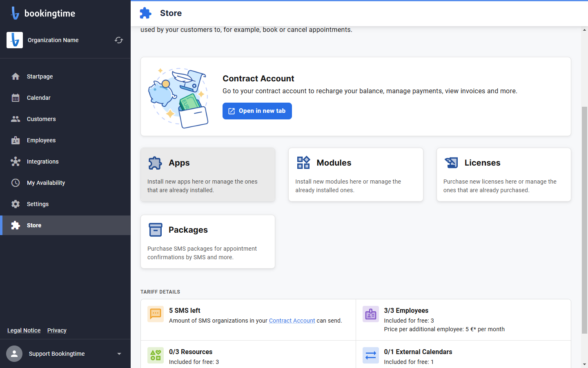588x368 pixels.
Task: Go to Calendar in the sidebar
Action: coord(65,98)
